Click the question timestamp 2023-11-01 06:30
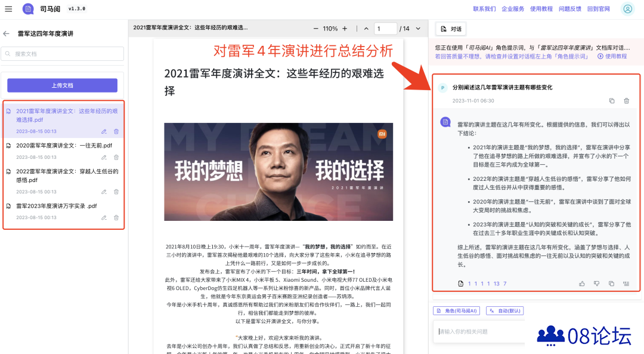Screen dimensions: 644x354 click(473, 101)
